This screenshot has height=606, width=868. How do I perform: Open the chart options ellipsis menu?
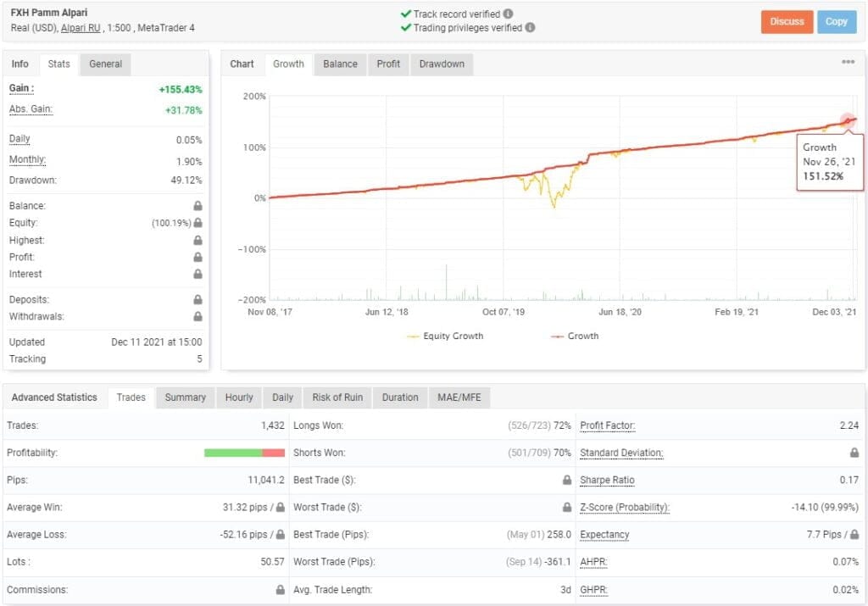coord(849,60)
